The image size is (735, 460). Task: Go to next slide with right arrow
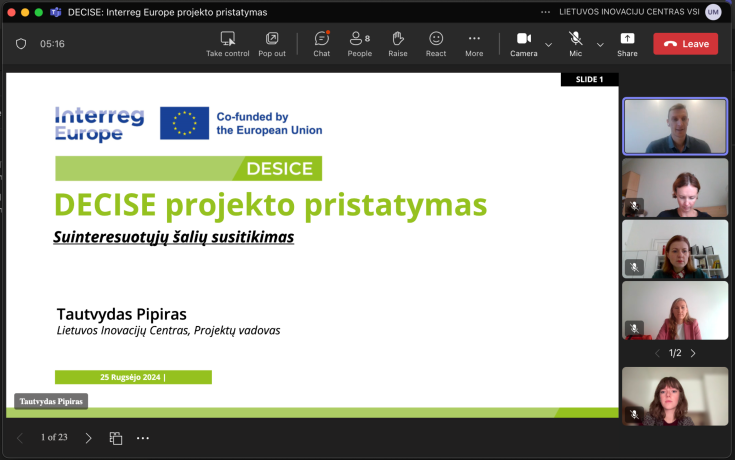tap(88, 438)
